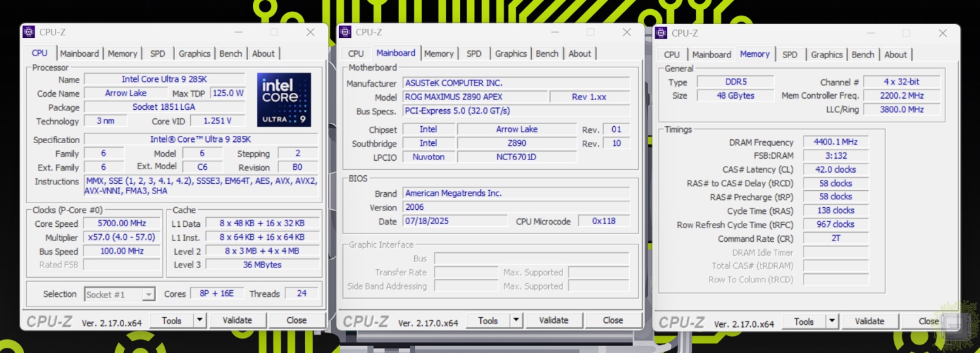This screenshot has width=980, height=353.
Task: Open the SPD tab in the Memory window
Action: [790, 54]
